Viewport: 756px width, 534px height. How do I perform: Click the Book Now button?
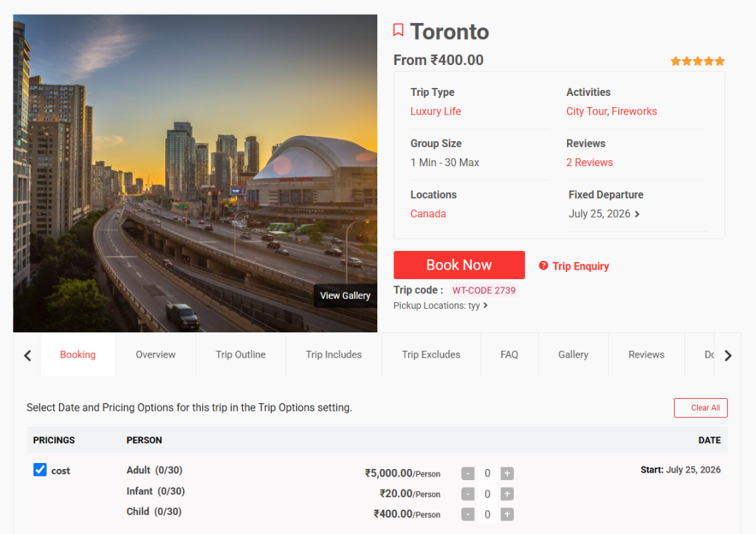[459, 265]
